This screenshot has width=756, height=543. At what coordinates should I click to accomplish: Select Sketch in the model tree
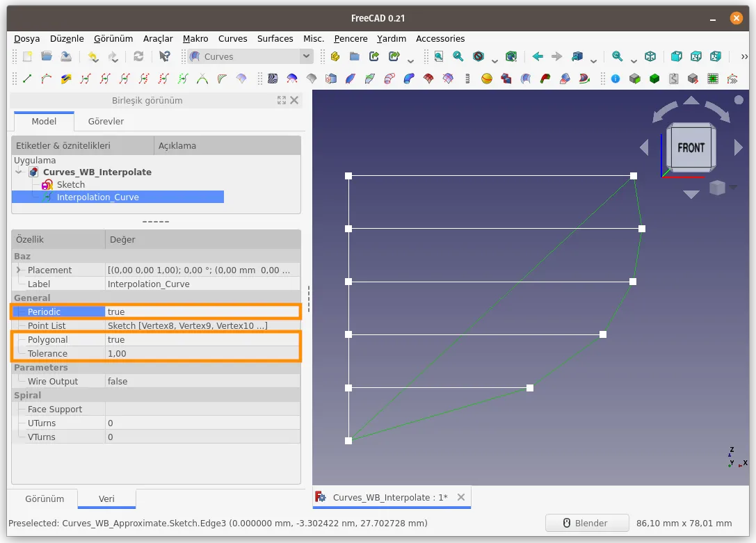tap(70, 184)
